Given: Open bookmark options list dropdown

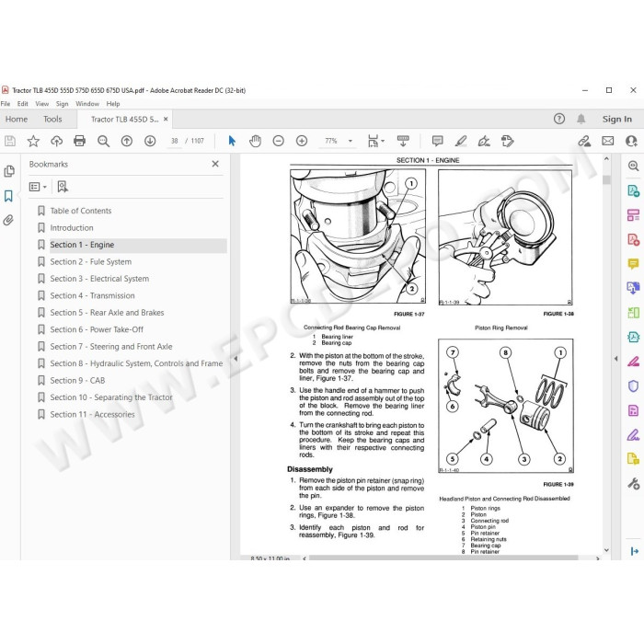Looking at the screenshot, I should pyautogui.click(x=38, y=188).
